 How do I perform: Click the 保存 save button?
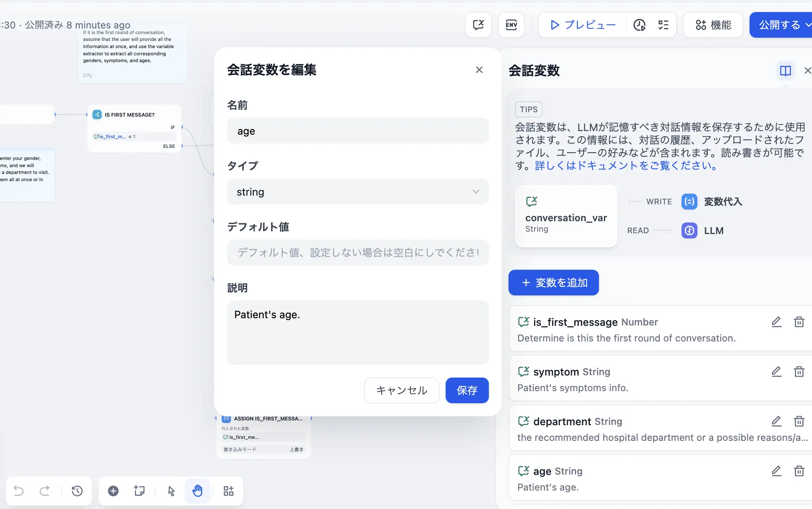[467, 390]
